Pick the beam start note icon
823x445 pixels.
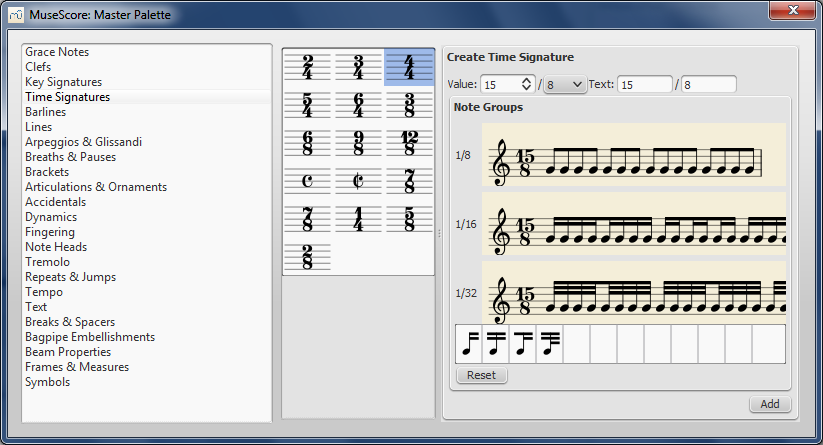tap(469, 344)
